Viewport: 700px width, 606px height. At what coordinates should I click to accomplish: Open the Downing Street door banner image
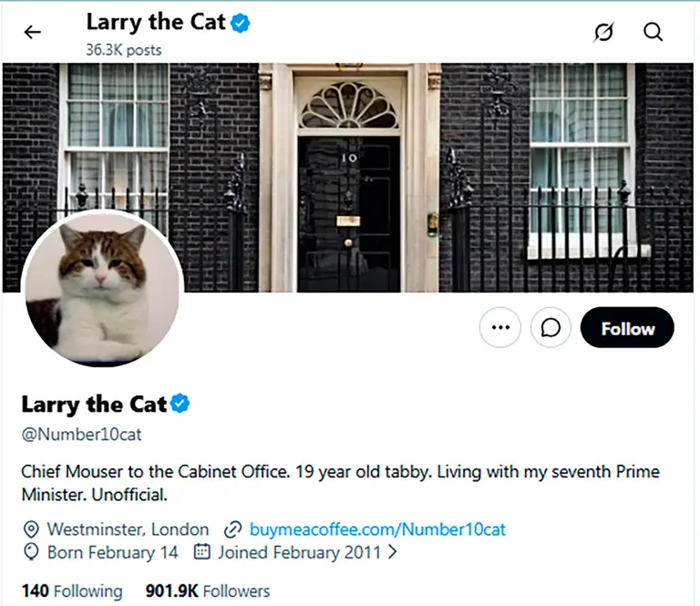tap(348, 178)
